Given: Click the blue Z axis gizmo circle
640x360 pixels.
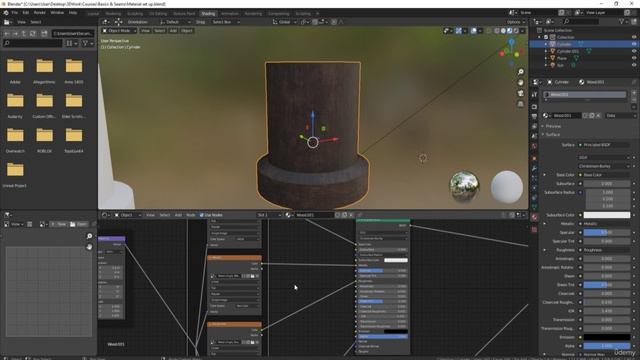Looking at the screenshot, I should (x=511, y=42).
